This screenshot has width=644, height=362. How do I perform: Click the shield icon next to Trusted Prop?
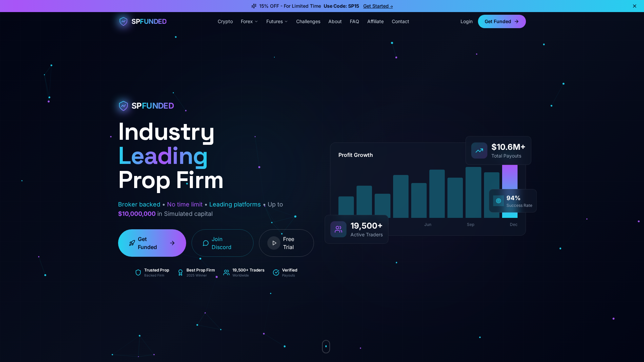(138, 272)
